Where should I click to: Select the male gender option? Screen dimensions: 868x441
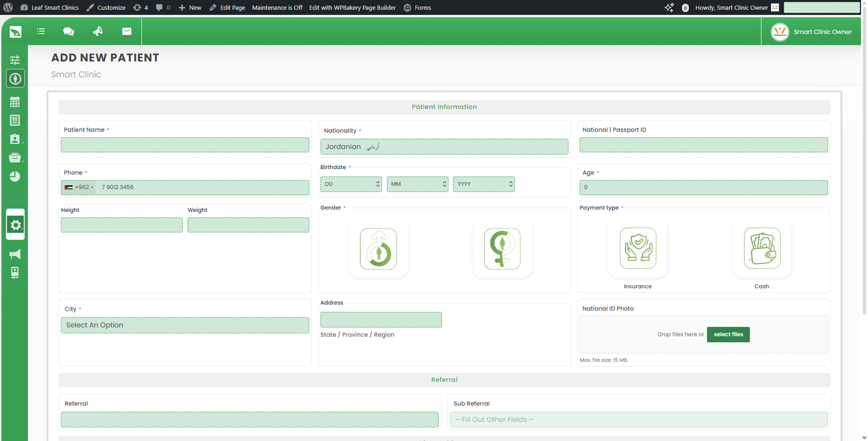click(378, 249)
